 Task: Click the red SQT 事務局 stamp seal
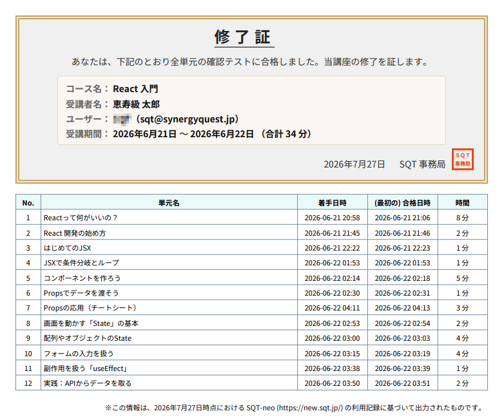pyautogui.click(x=463, y=159)
